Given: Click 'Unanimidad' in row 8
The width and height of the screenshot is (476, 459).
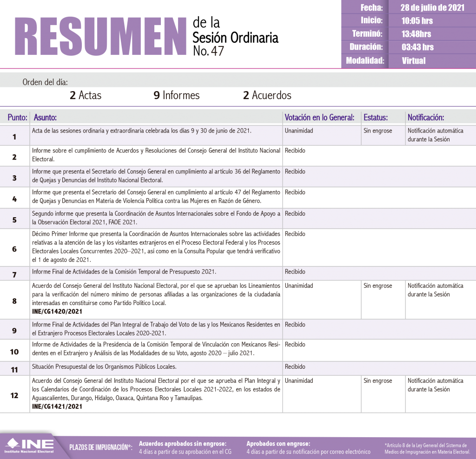Looking at the screenshot, I should tap(299, 286).
